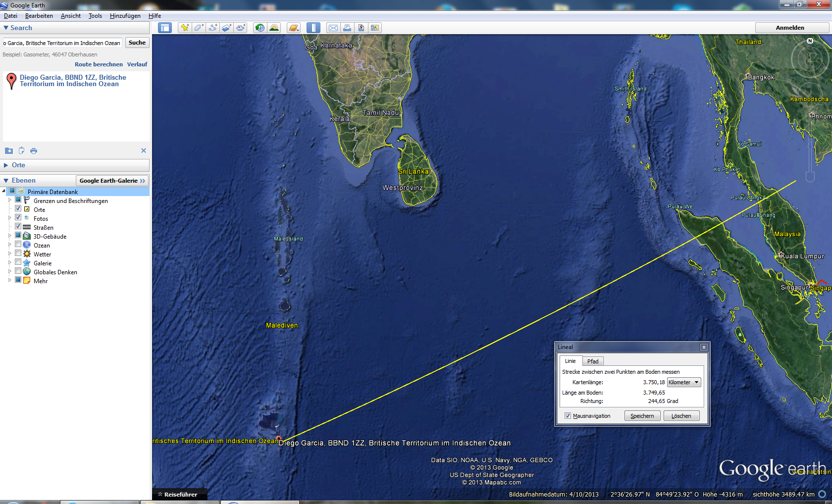The image size is (832, 504).
Task: Copy search results to clipboard icon
Action: (21, 151)
